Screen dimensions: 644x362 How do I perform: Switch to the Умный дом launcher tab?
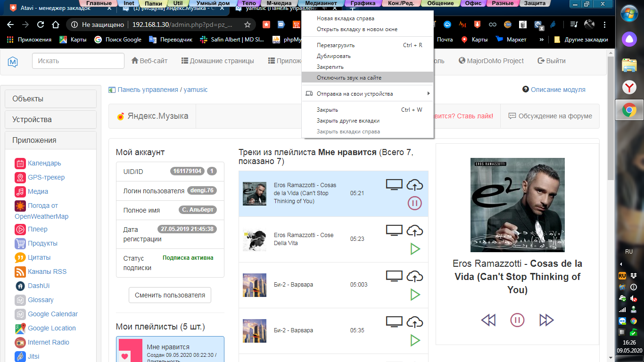click(213, 3)
